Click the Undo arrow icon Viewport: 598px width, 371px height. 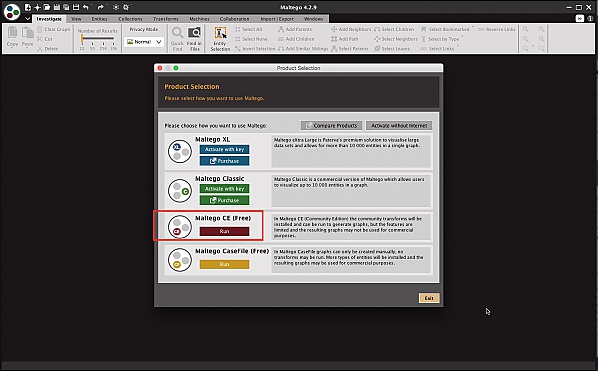pos(86,7)
